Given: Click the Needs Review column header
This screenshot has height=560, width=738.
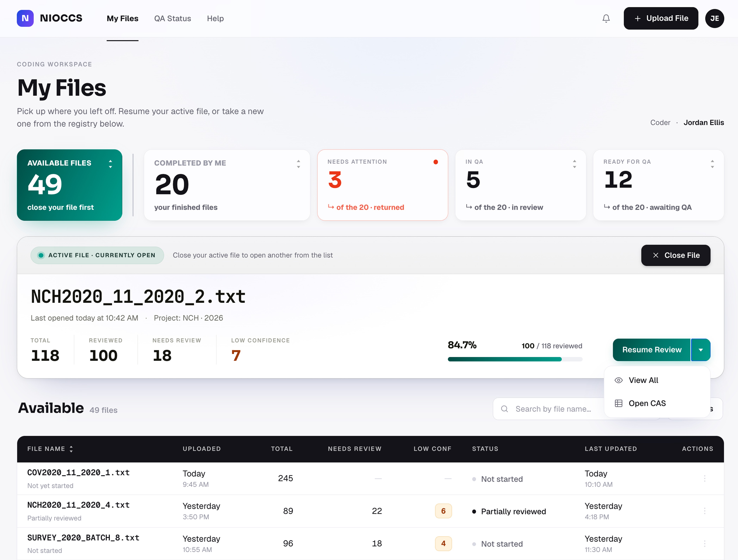Looking at the screenshot, I should pos(354,449).
